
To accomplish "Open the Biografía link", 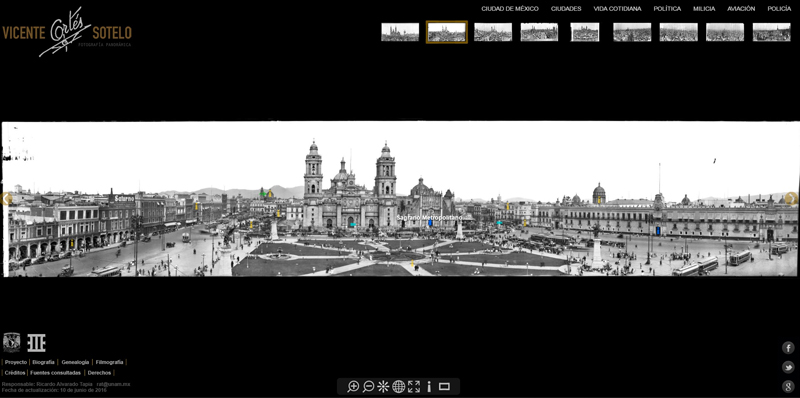I will click(43, 362).
